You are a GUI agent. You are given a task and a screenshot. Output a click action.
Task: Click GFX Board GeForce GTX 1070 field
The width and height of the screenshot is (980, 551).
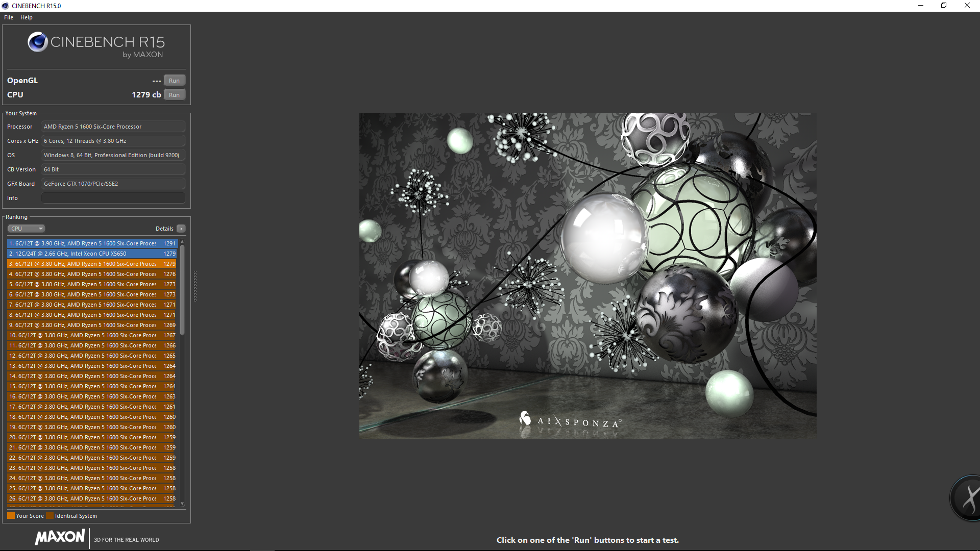113,184
